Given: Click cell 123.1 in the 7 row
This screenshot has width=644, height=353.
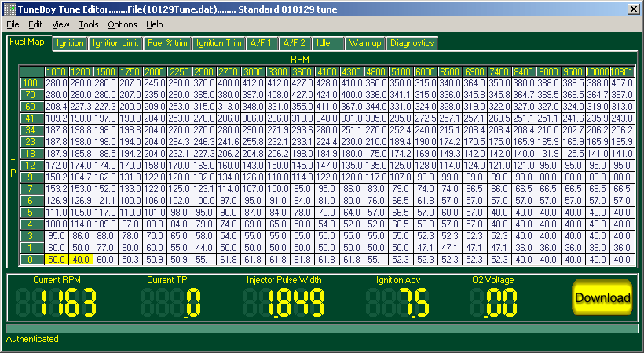Looking at the screenshot, I should pyautogui.click(x=204, y=189).
